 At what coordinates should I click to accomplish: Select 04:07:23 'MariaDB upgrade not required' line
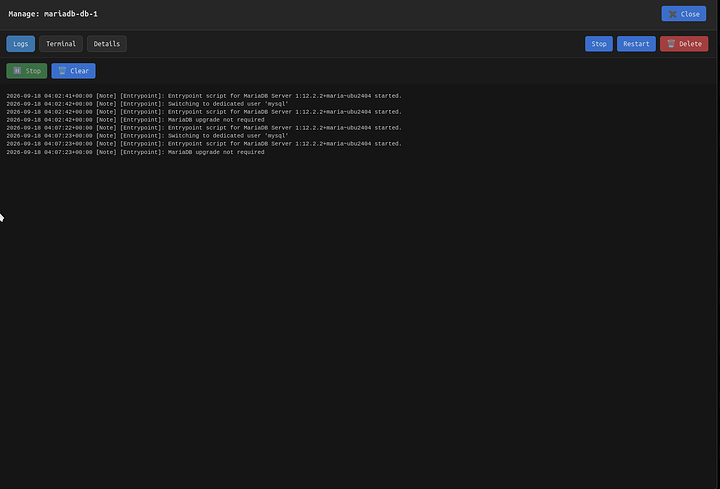tap(135, 152)
